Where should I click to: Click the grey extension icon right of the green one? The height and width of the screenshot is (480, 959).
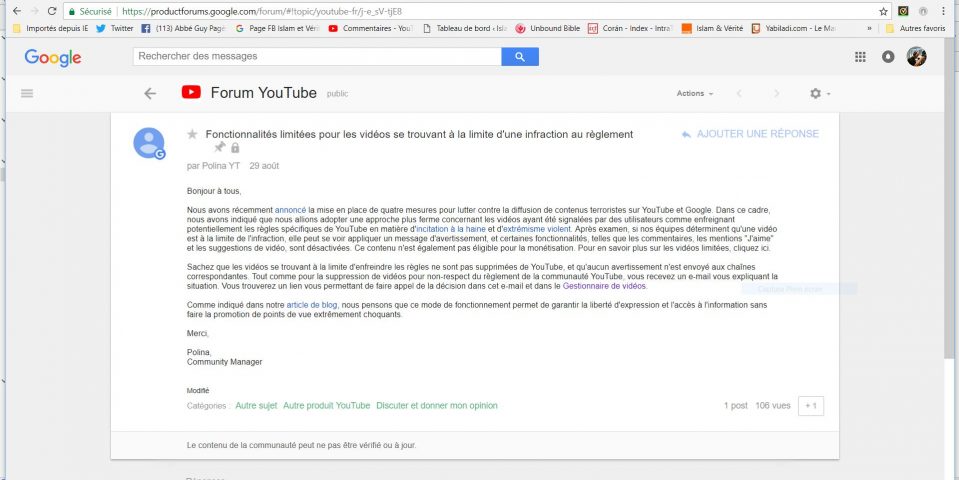point(923,11)
